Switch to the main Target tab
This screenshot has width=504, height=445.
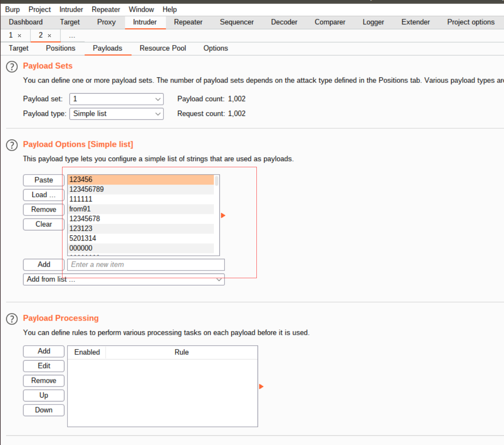pos(70,22)
